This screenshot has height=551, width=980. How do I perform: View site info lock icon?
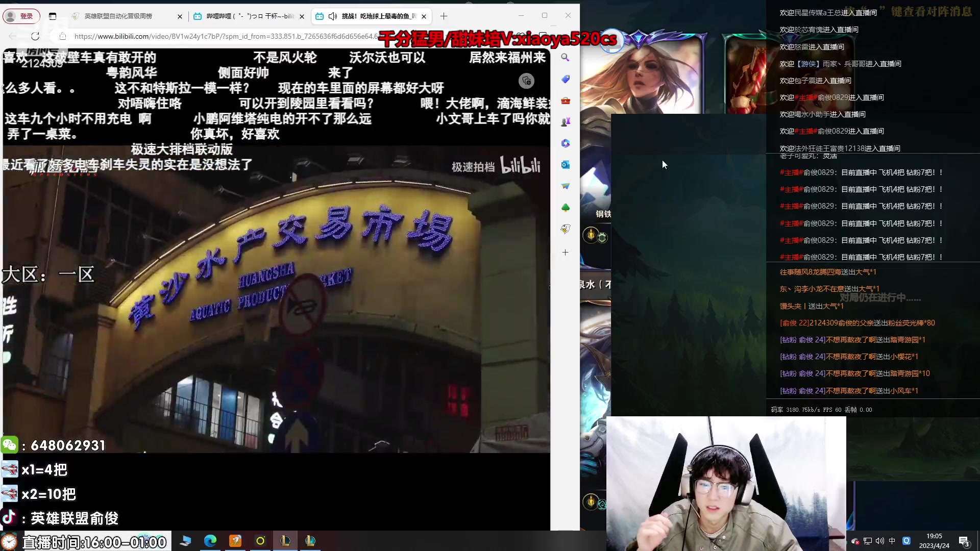coord(63,36)
